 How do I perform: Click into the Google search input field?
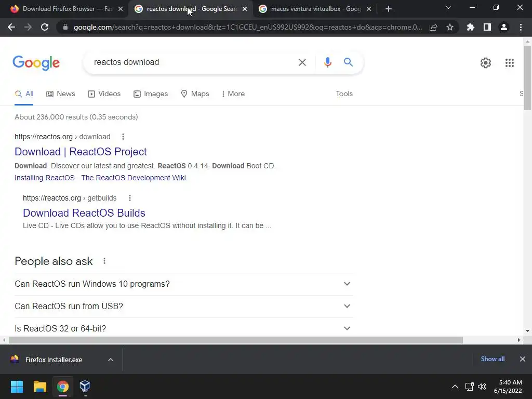coord(193,62)
